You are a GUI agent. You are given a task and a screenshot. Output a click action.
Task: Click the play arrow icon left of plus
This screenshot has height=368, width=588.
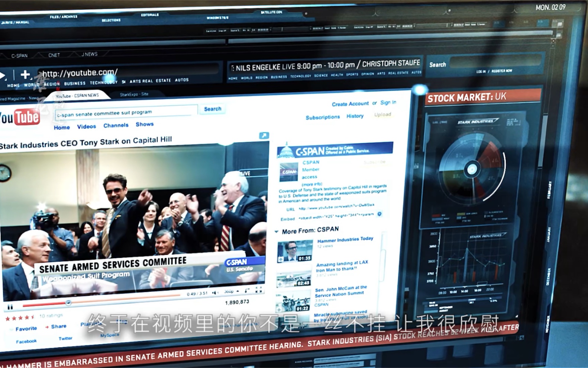[3, 76]
